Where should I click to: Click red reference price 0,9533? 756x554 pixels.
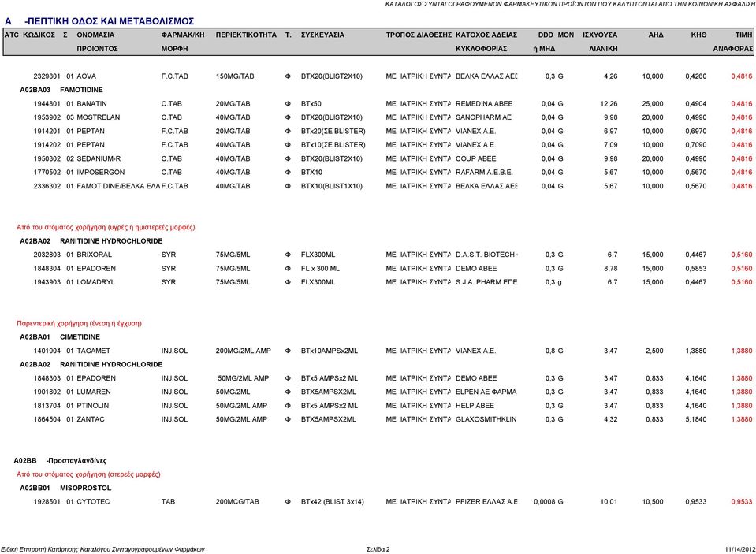[x=742, y=502]
